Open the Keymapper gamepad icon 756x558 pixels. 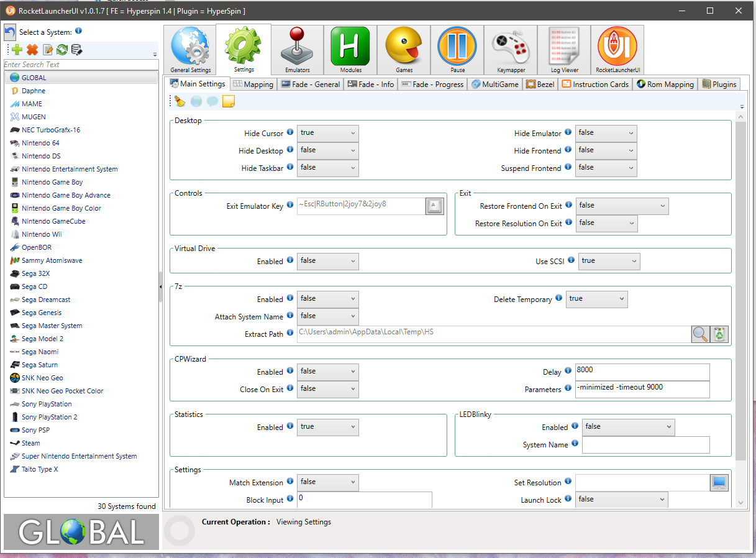pos(511,50)
